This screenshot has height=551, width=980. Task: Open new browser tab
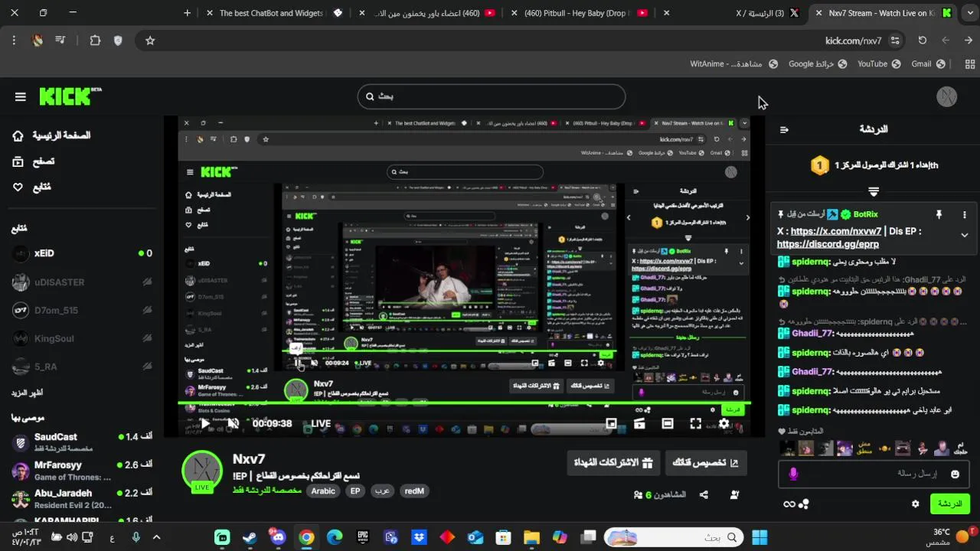188,13
